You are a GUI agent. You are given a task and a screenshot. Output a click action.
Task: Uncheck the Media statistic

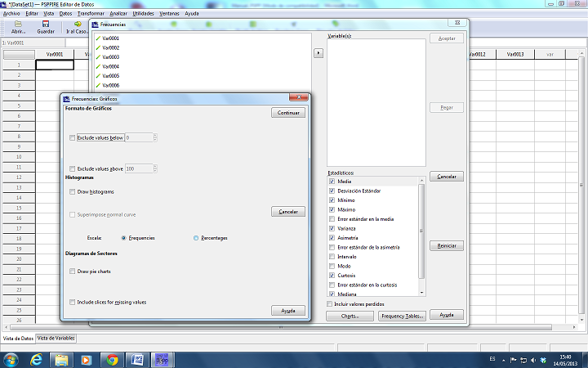coord(332,182)
